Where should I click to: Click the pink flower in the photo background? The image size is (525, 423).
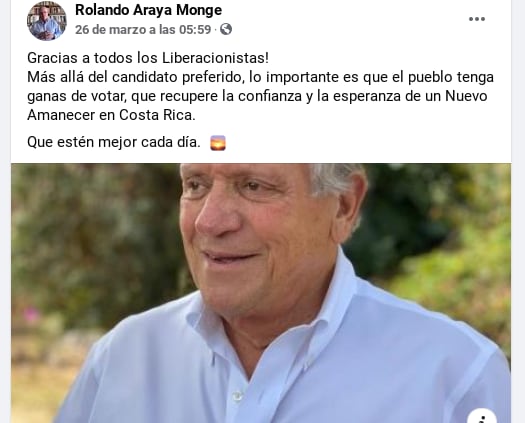coord(32,315)
